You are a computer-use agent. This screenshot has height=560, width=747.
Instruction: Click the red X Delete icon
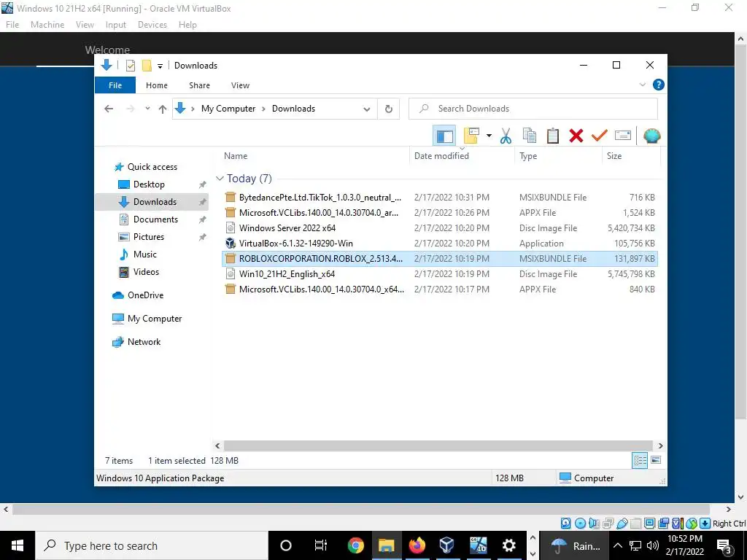pos(576,136)
